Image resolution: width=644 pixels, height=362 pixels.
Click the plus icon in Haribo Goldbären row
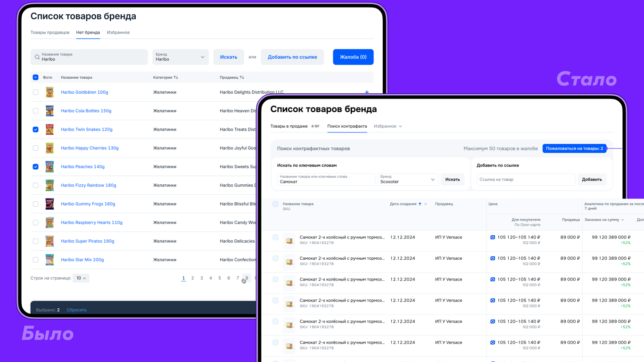367,92
